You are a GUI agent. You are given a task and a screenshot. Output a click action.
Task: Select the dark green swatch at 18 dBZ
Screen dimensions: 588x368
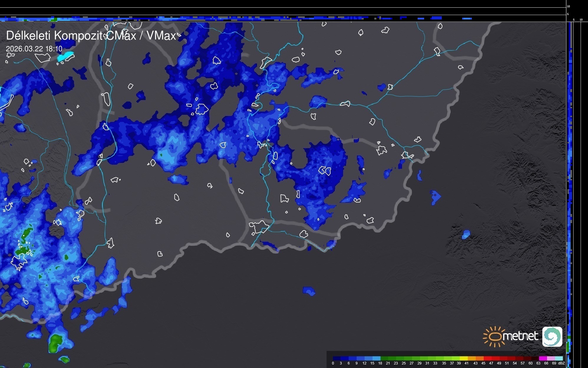click(384, 358)
